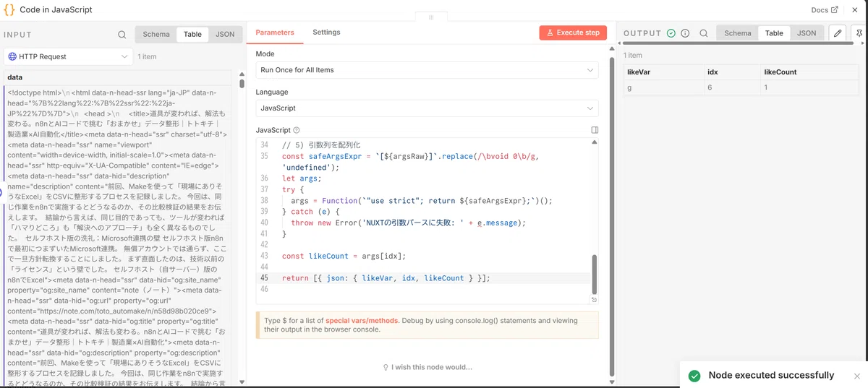Image resolution: width=868 pixels, height=388 pixels.
Task: Select the idx cell value 6
Action: pos(731,87)
